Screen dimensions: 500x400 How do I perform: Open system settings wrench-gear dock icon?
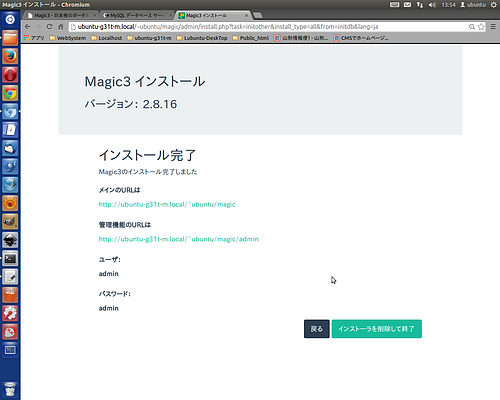[x=10, y=313]
